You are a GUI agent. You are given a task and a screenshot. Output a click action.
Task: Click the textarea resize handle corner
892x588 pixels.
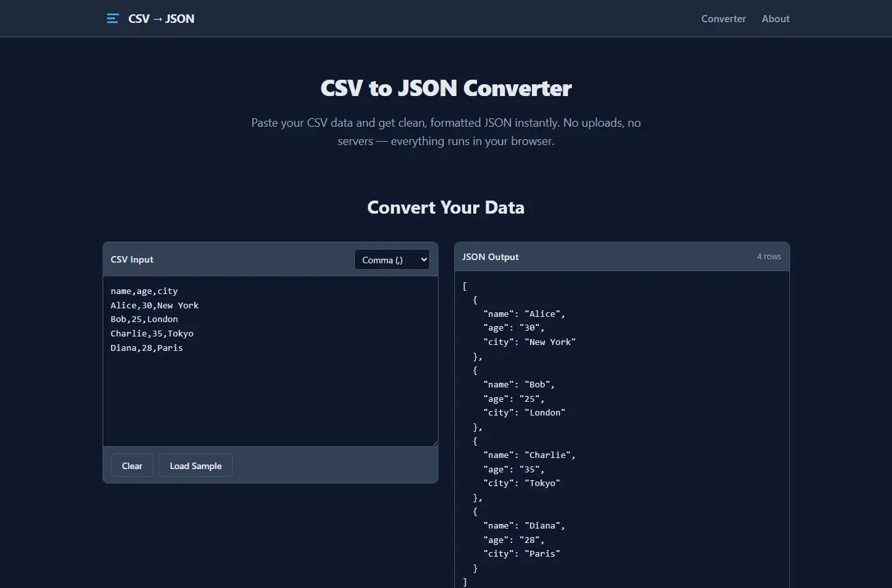click(435, 444)
